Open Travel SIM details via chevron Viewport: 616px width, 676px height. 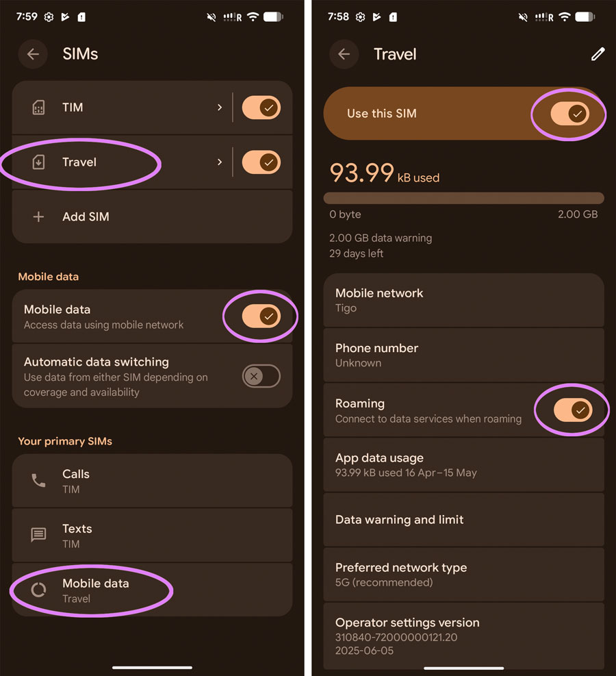tap(220, 162)
